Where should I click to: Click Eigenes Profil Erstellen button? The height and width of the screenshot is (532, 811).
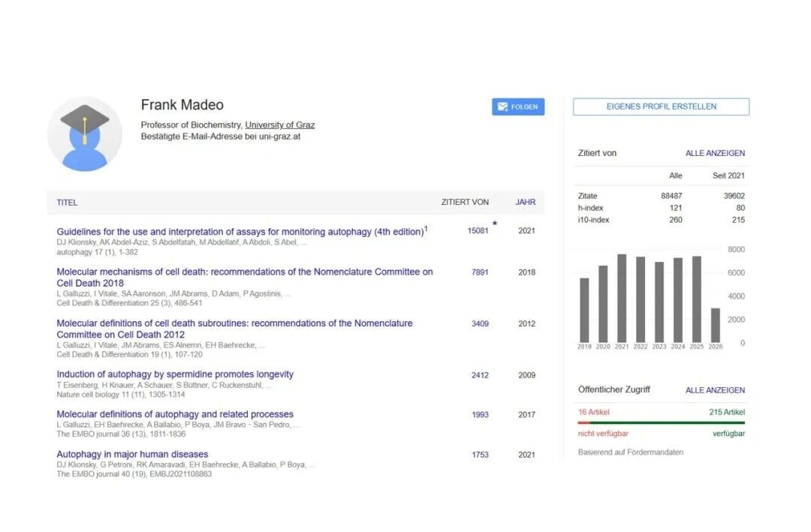pos(661,107)
